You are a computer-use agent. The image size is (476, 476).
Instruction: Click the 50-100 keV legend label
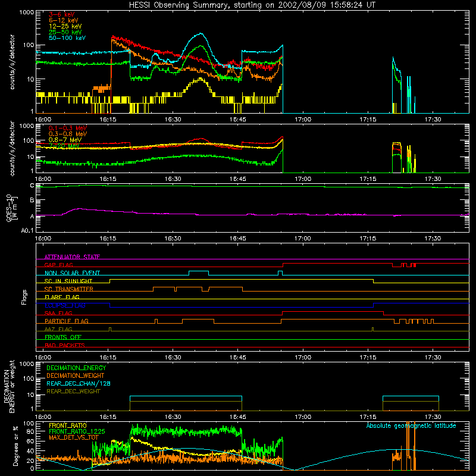67,38
